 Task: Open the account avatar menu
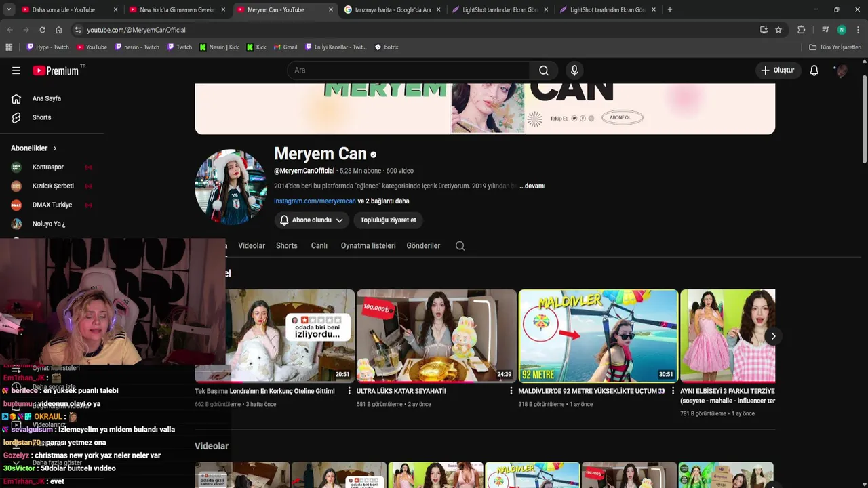pyautogui.click(x=842, y=70)
